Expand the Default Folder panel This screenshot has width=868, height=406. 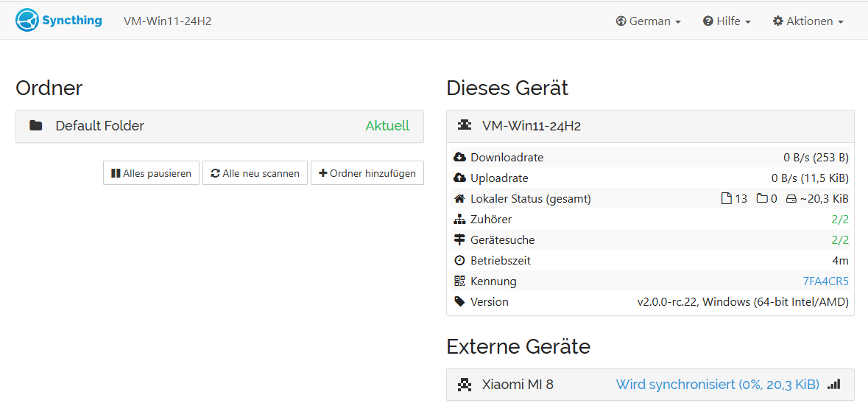(220, 126)
